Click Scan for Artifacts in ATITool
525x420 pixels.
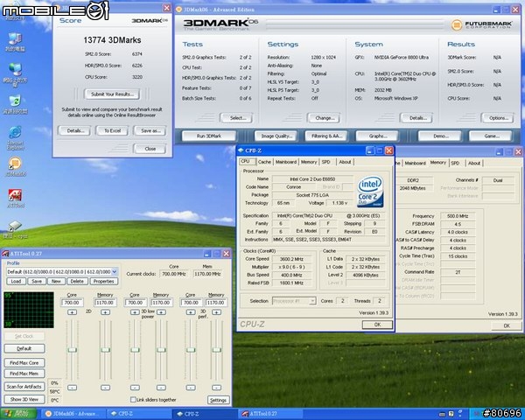point(24,387)
